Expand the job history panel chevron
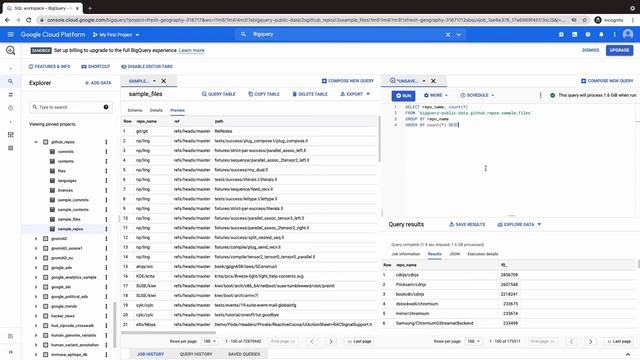The image size is (640, 360). coord(628,354)
